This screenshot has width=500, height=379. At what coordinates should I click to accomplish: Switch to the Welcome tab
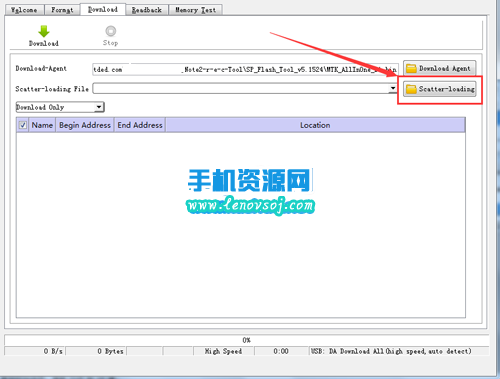coord(24,10)
